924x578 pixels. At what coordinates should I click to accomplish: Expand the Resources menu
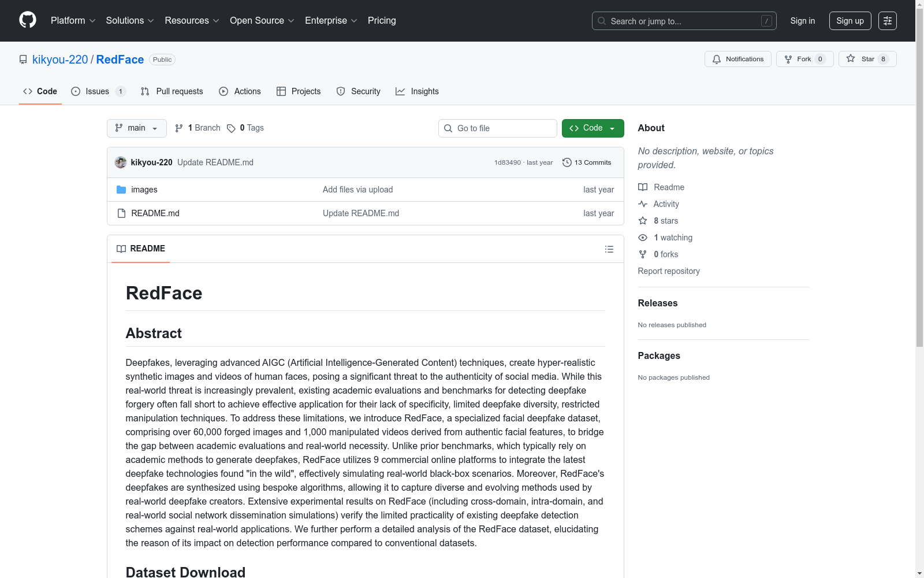[192, 20]
